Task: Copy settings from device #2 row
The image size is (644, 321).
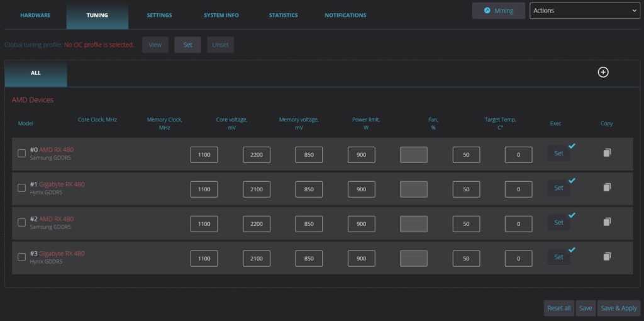Action: pos(606,222)
